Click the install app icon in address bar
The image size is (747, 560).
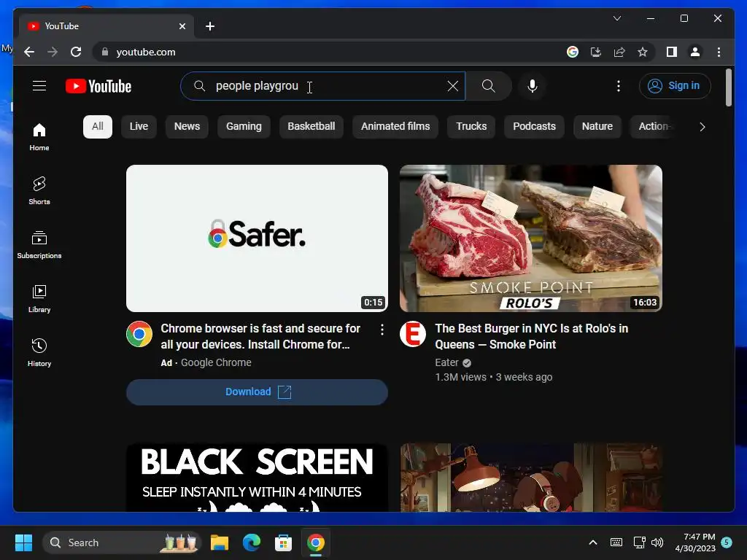point(596,52)
